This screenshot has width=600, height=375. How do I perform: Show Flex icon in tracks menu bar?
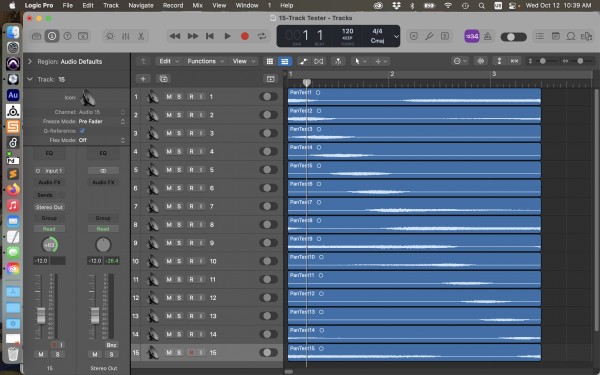pos(319,61)
